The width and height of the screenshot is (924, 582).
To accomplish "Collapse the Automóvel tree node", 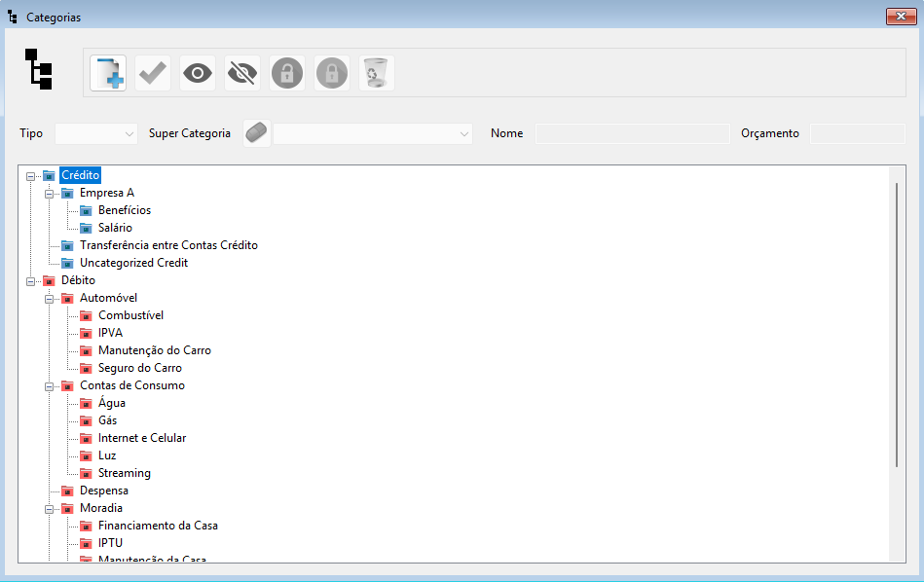I will tap(50, 298).
